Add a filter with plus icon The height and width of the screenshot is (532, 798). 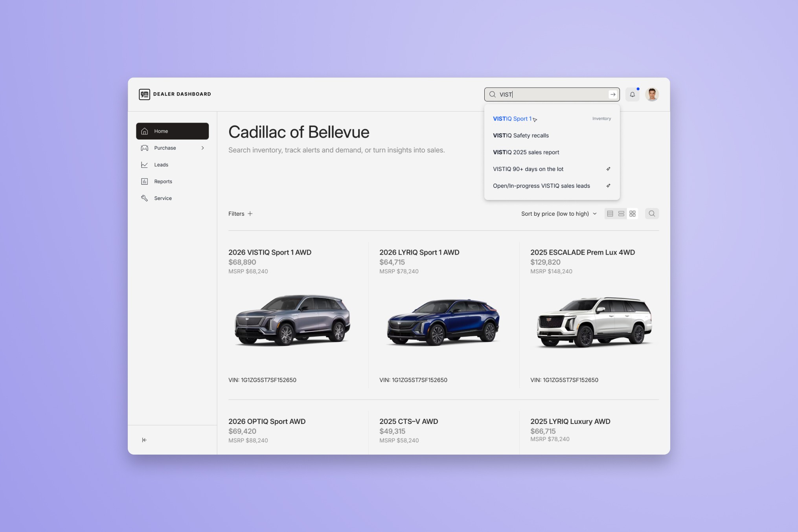point(250,214)
